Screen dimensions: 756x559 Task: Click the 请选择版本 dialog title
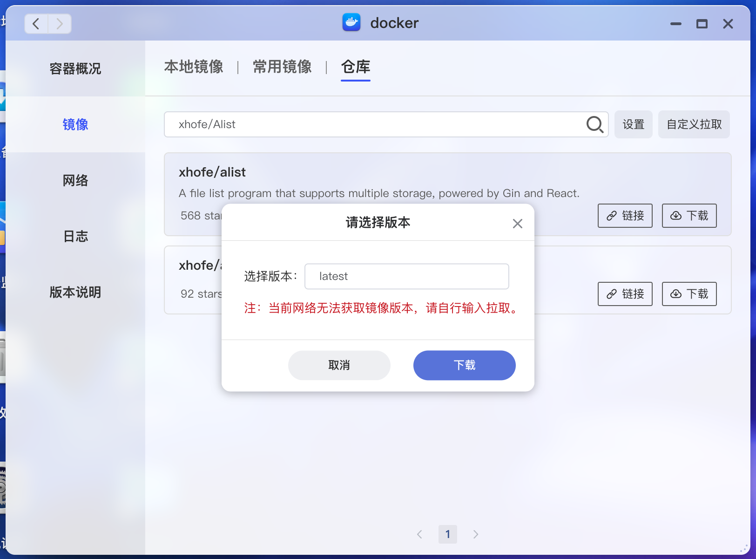tap(378, 223)
